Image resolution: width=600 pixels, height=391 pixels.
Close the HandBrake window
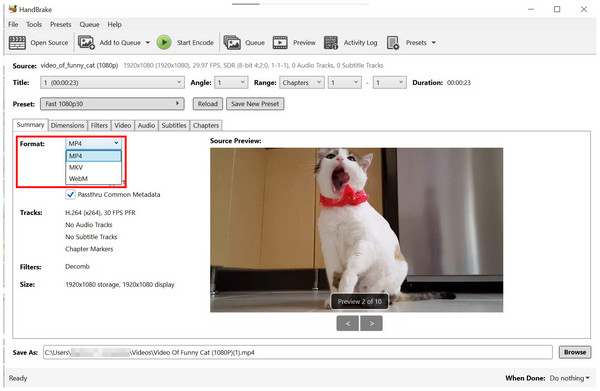584,9
